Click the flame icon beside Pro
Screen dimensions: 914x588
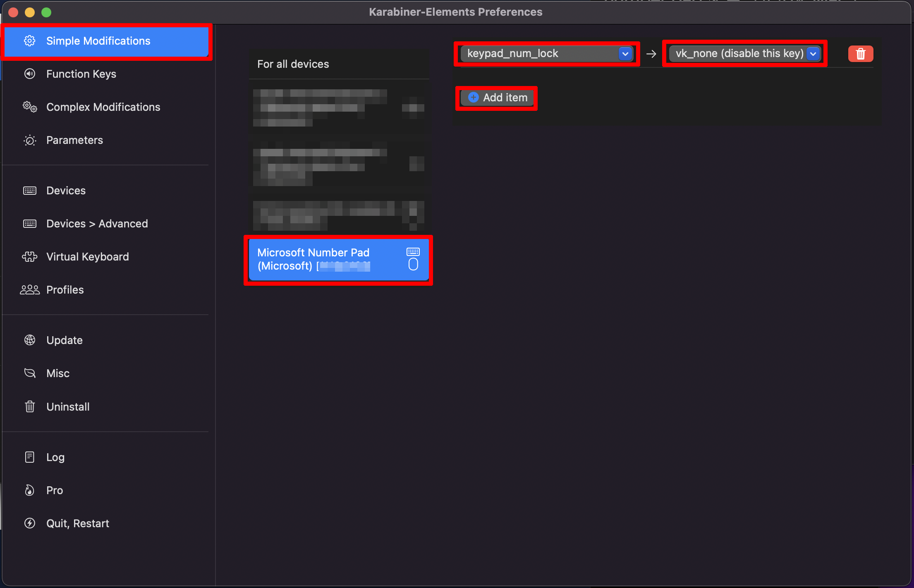[30, 490]
